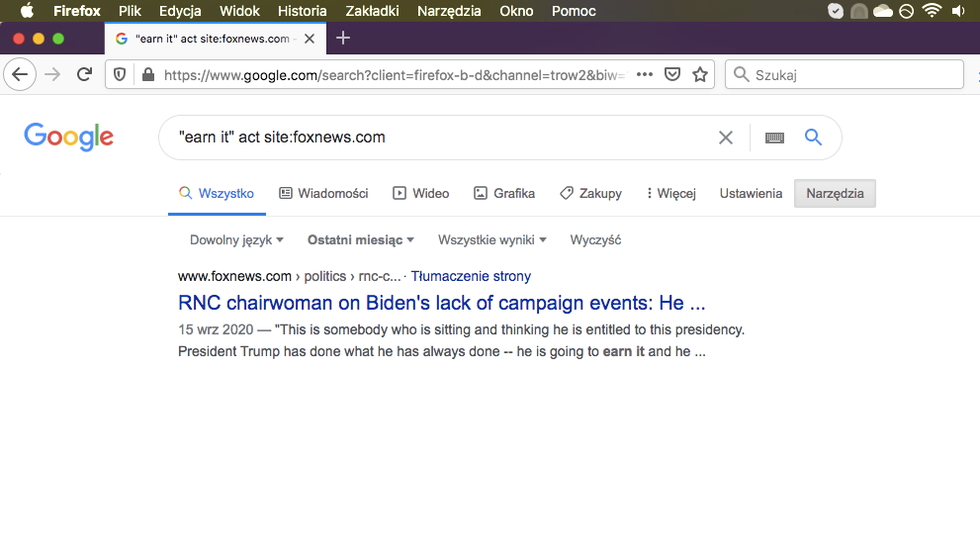Screen dimensions: 980x558
Task: Click the "15 wrz 2020" date text
Action: point(216,329)
